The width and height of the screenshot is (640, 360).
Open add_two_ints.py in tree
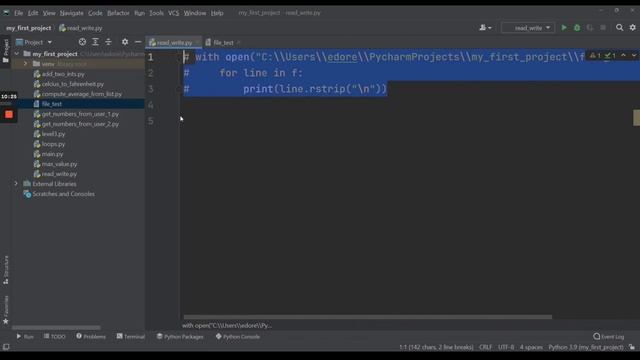tap(63, 74)
